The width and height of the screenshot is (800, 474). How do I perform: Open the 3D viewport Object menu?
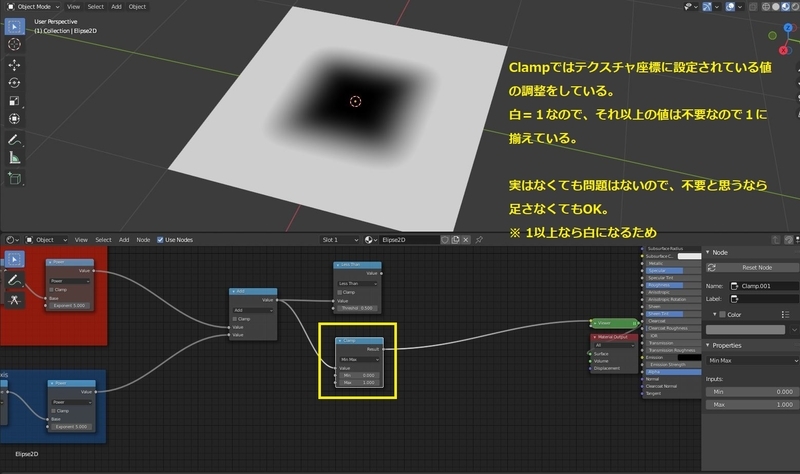point(137,7)
